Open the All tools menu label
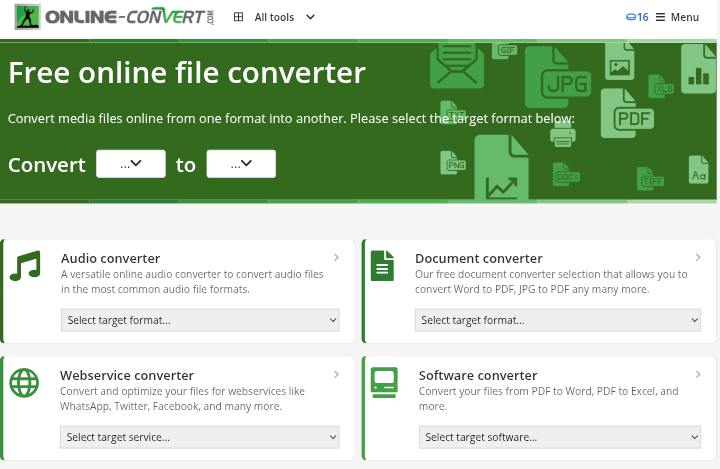Screen dimensions: 720x469 (274, 17)
